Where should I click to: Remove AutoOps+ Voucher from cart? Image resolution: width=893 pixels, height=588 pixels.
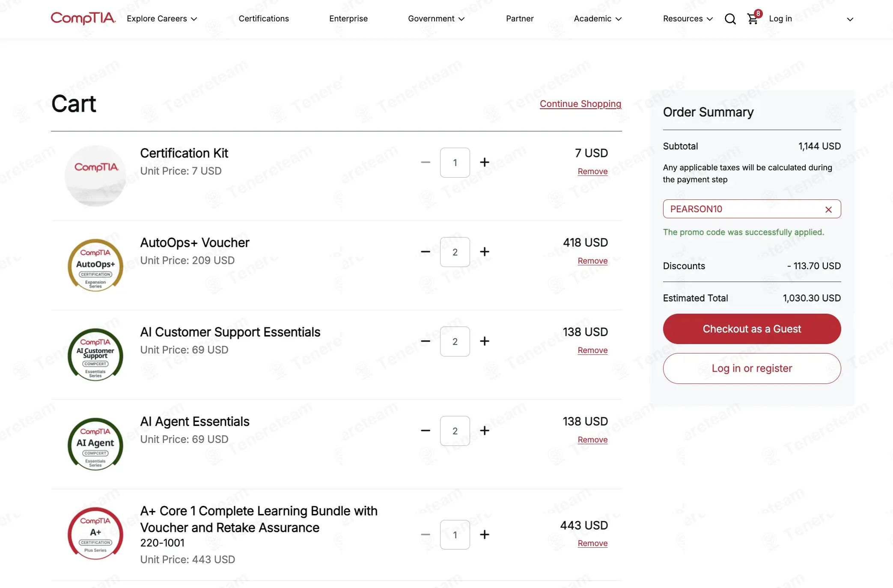point(592,261)
